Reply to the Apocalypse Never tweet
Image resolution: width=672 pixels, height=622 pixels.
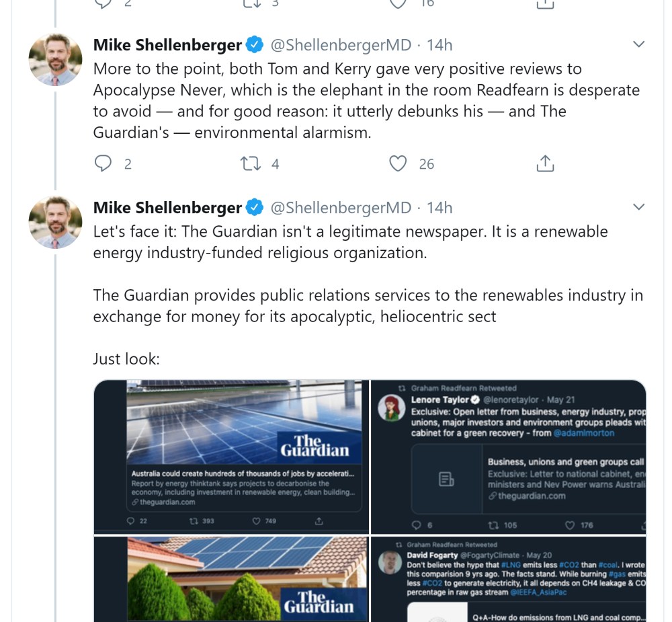[103, 163]
